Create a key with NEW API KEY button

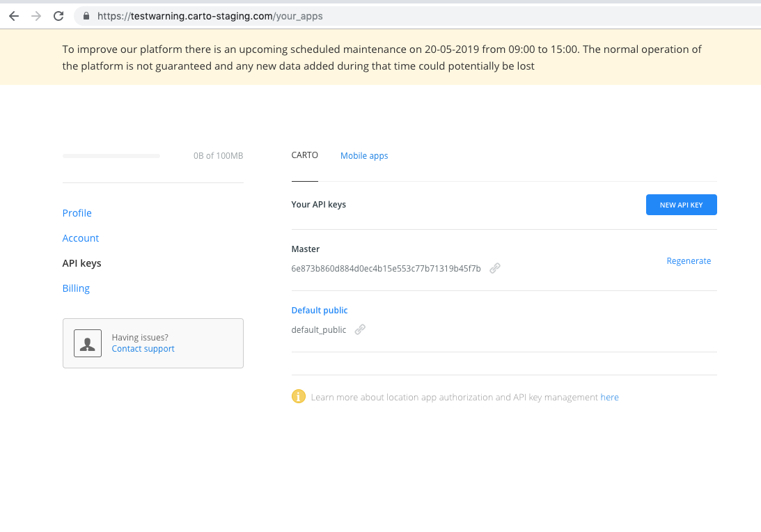(682, 205)
